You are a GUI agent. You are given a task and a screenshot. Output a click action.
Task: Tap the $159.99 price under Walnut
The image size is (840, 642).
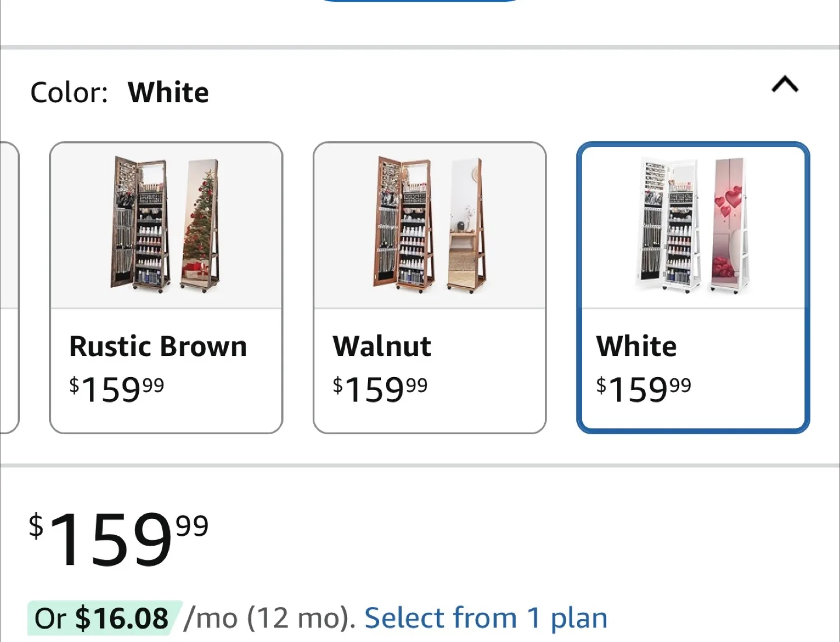[x=380, y=389]
